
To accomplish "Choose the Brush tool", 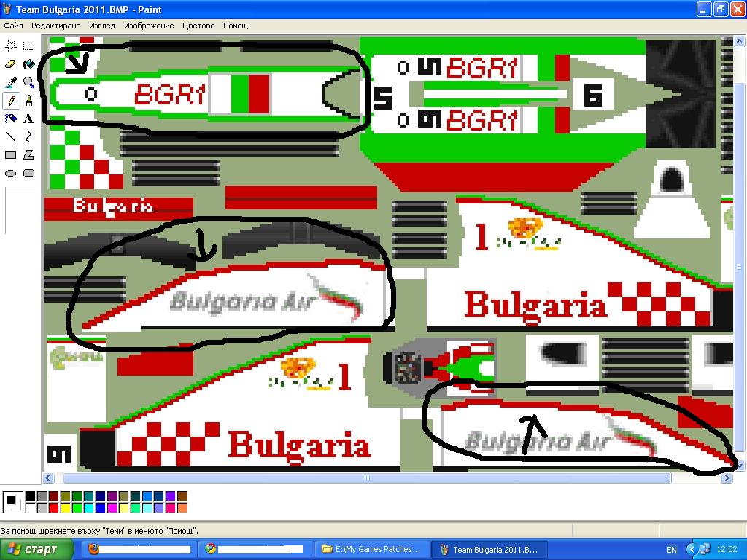I will pyautogui.click(x=28, y=101).
